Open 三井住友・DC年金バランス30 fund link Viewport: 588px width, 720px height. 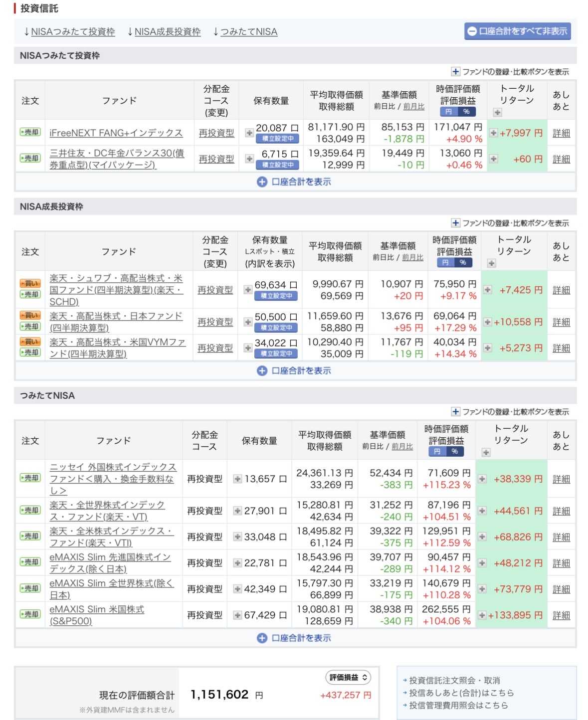(x=117, y=159)
